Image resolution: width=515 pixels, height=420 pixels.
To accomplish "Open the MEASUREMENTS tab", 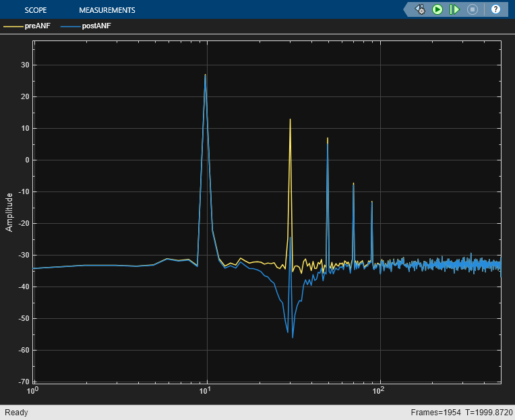I will [107, 10].
